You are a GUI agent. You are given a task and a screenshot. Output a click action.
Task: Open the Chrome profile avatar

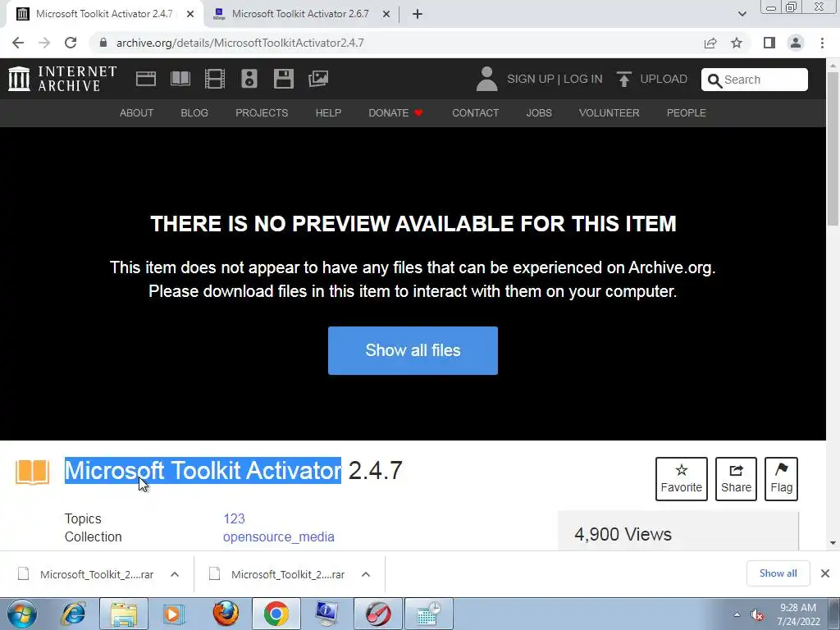(796, 43)
